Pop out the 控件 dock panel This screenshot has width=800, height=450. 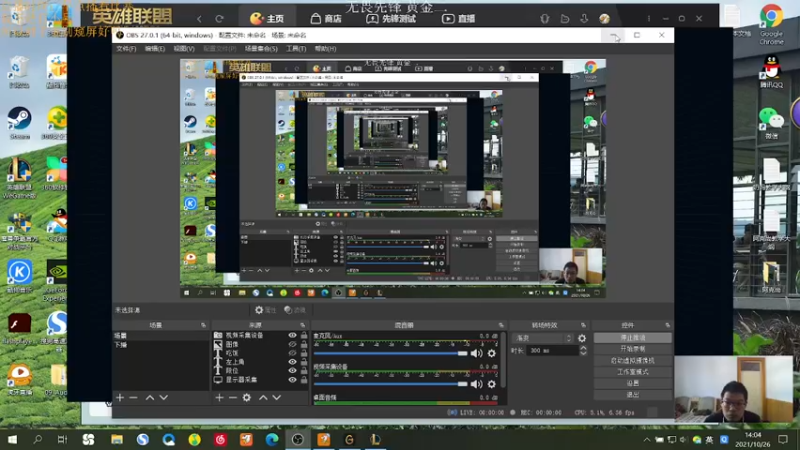pos(667,325)
